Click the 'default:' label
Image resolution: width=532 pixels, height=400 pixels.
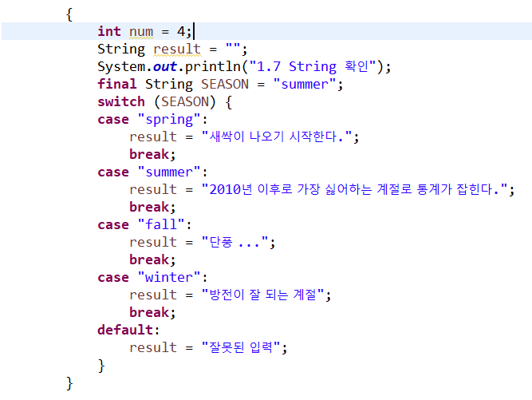(x=128, y=330)
